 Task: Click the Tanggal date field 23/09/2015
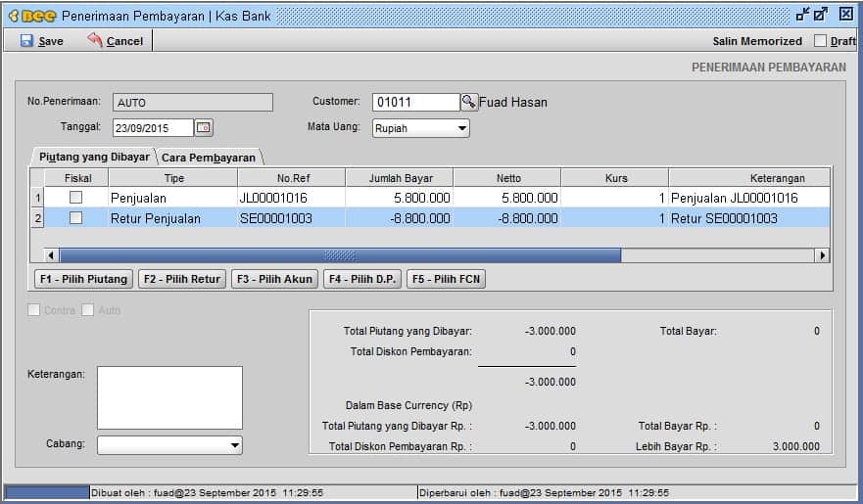coord(153,127)
